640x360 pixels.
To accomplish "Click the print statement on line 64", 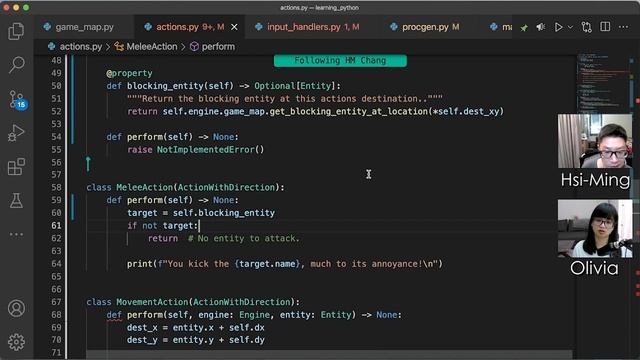I will 285,264.
